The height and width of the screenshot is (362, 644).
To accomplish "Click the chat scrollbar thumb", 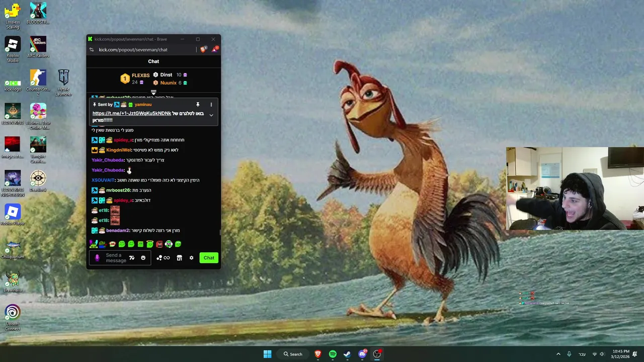I will 220,232.
